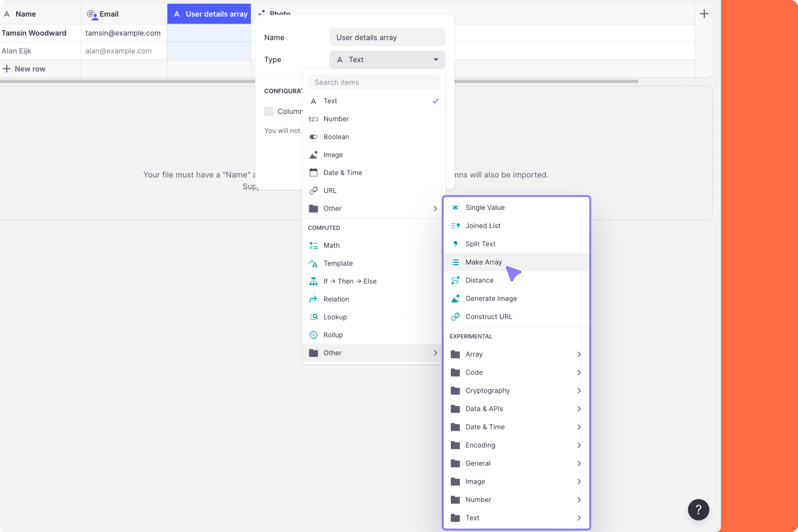Expand the Encoding category

point(516,445)
